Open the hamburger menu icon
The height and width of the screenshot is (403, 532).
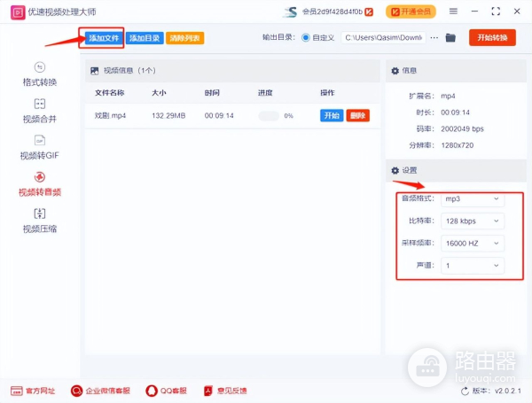pos(453,12)
